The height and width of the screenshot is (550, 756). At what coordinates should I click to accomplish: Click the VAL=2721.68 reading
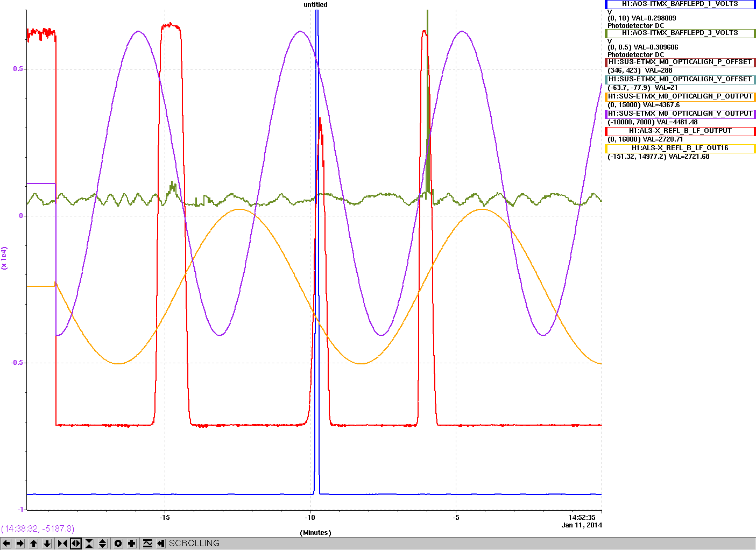tap(689, 157)
